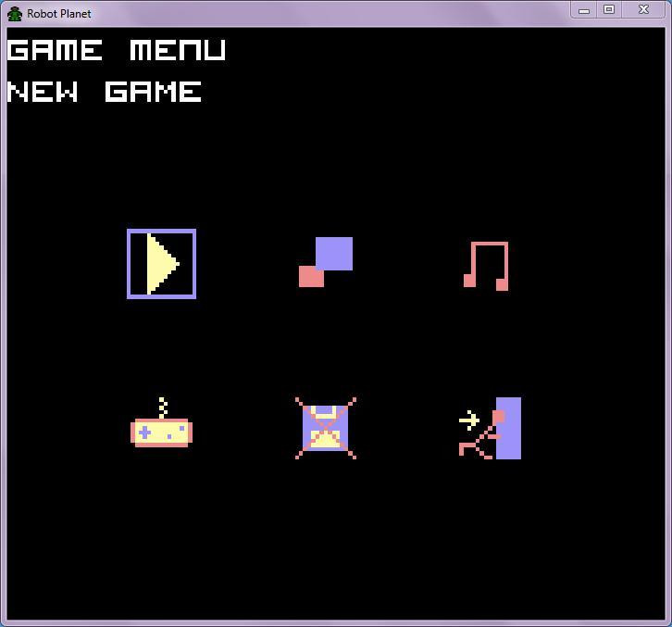Click the yellow cable above the gamepad
672x627 pixels.
[x=162, y=408]
